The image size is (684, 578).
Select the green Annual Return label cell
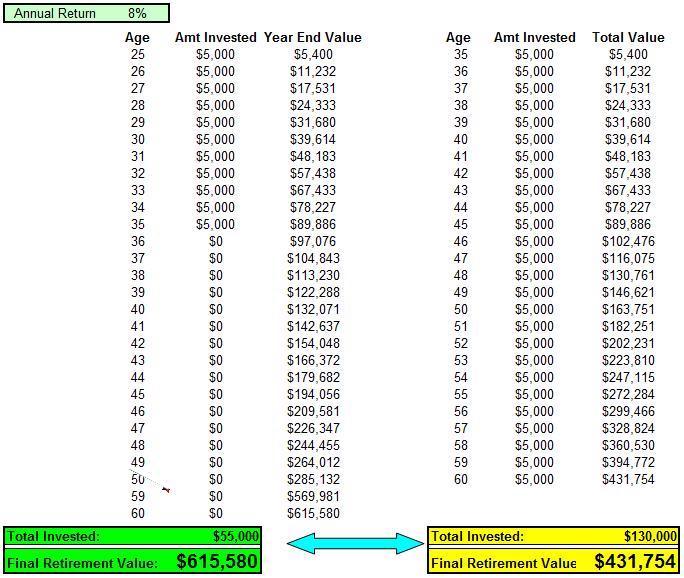55,14
